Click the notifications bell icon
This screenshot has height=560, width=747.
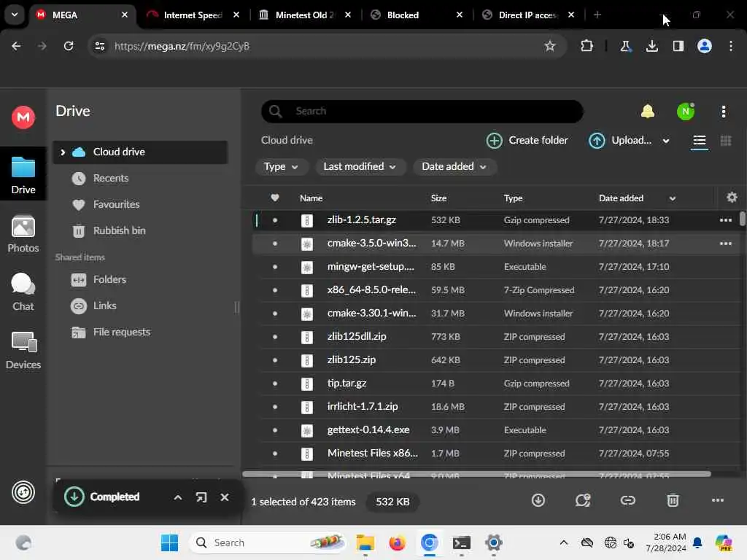(648, 112)
